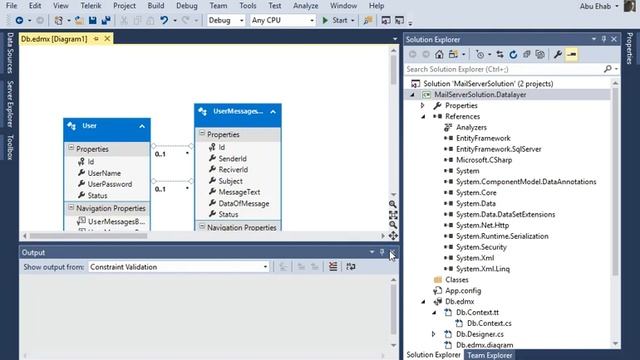Select App.config in Solution Explorer
640x360 pixels.
(x=463, y=291)
